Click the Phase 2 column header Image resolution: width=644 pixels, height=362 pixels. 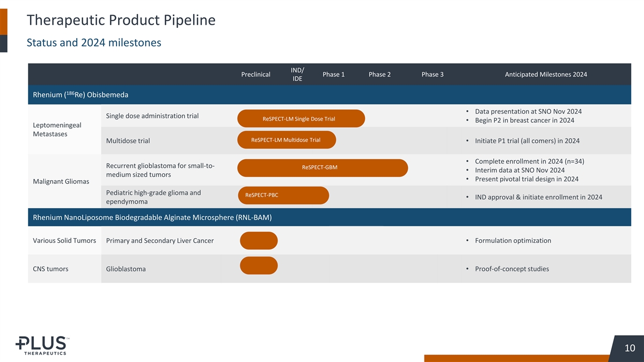(379, 75)
